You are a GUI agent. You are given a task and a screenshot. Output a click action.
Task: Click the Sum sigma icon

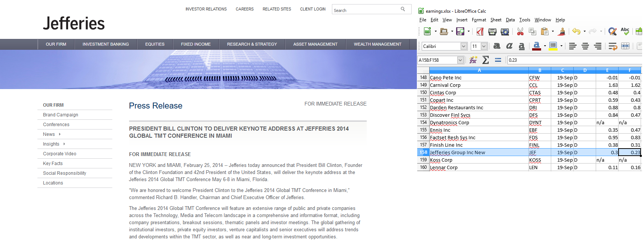(486, 60)
